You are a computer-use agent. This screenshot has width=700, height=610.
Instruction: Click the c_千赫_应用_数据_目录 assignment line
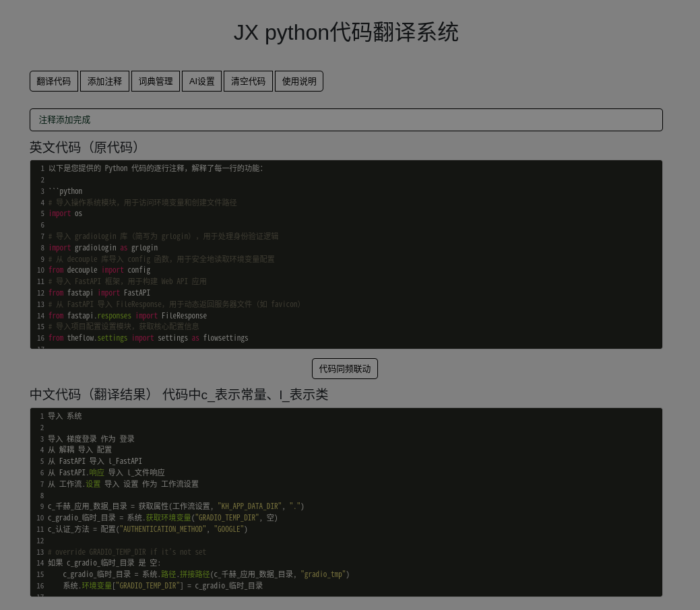tap(175, 507)
